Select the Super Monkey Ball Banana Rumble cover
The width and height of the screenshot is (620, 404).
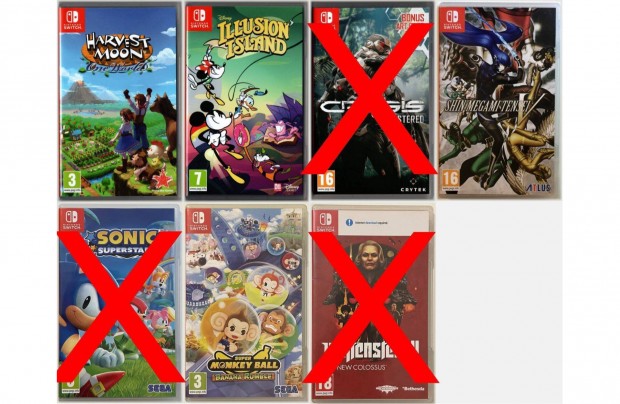[246, 303]
